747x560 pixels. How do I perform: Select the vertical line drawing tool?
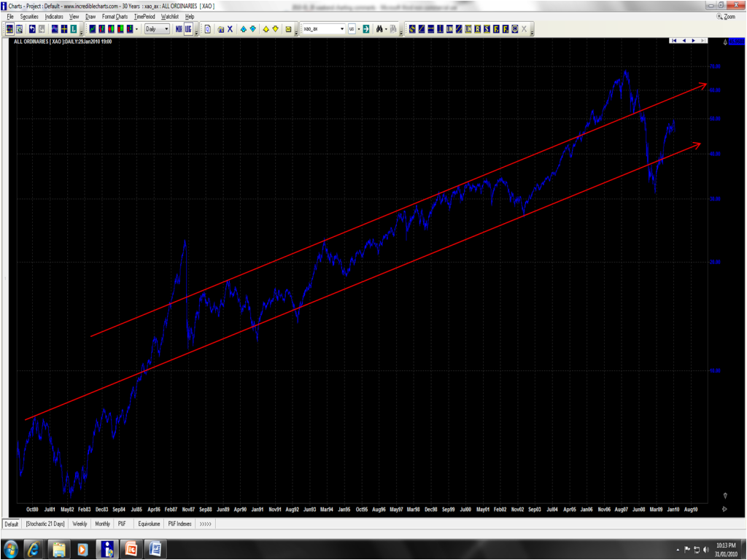[x=440, y=29]
